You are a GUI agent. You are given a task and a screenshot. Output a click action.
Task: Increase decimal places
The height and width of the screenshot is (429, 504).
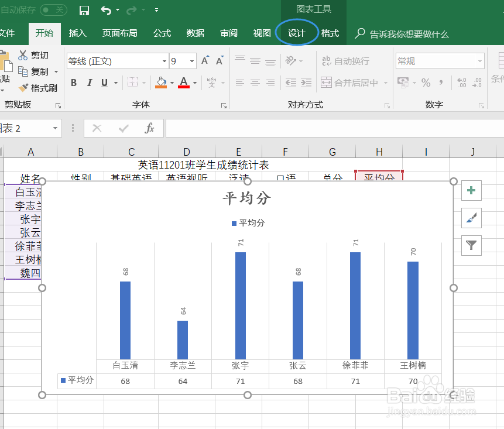coord(462,83)
